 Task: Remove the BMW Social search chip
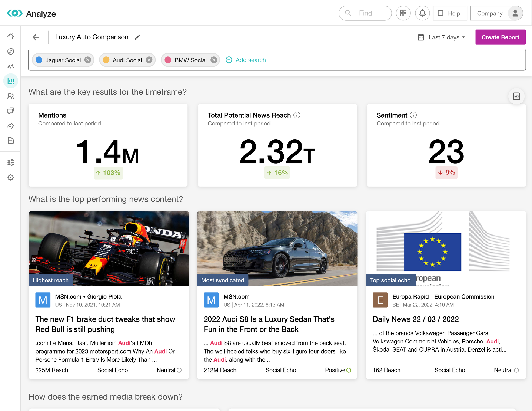click(214, 60)
